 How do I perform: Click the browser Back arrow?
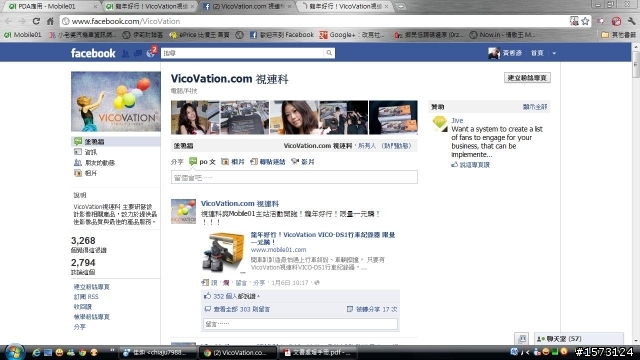[9, 21]
